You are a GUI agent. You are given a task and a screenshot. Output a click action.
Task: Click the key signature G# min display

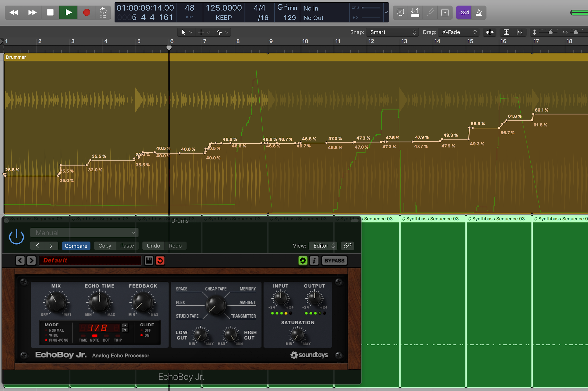click(287, 8)
